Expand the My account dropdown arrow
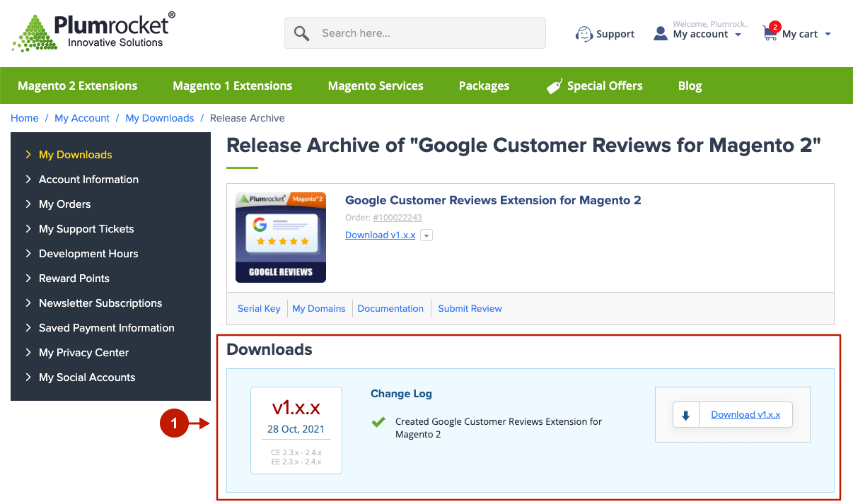Viewport: 853px width, 504px height. point(738,35)
